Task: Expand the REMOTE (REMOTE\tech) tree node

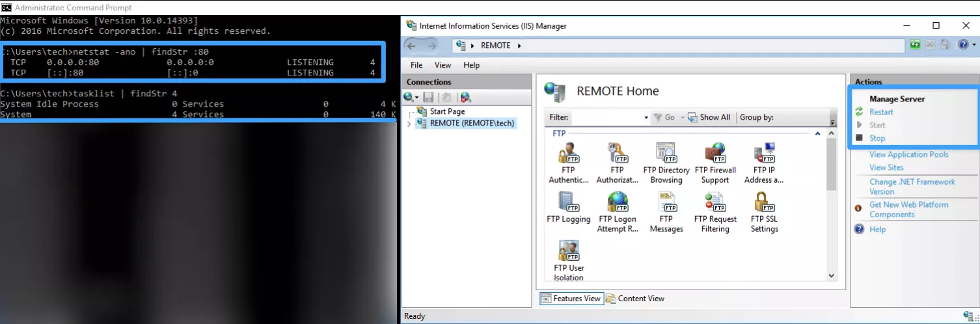Action: tap(409, 124)
